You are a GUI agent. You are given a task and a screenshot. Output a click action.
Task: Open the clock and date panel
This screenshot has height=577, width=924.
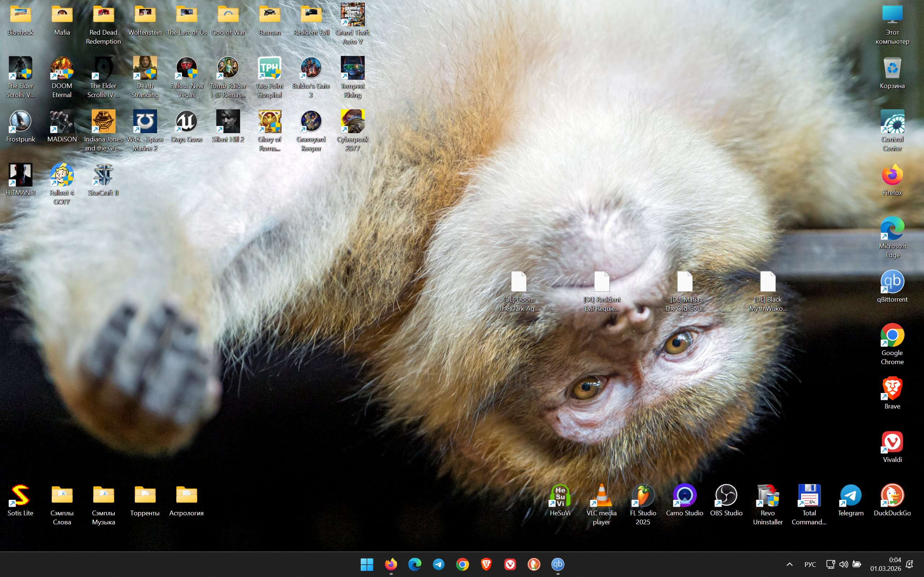(885, 564)
